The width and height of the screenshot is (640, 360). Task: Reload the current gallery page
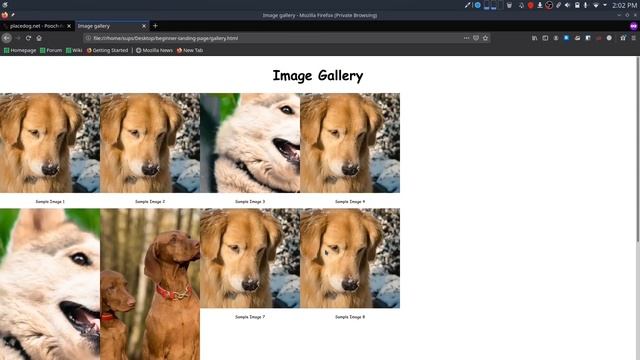(x=28, y=38)
